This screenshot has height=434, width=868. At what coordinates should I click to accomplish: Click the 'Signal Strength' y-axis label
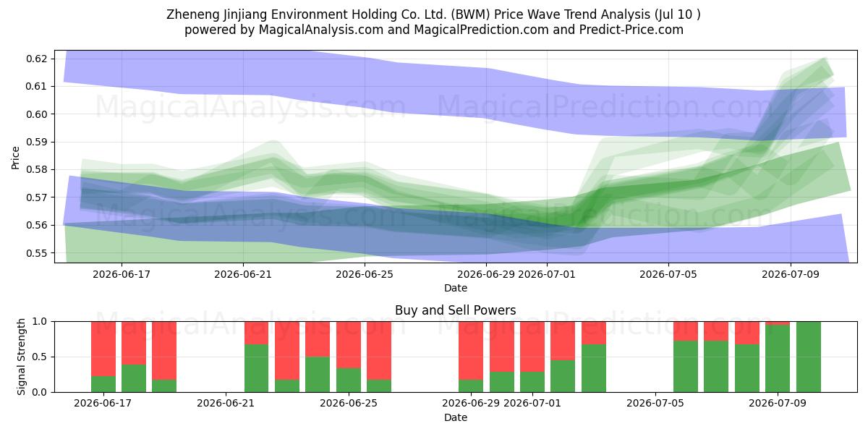pyautogui.click(x=22, y=357)
